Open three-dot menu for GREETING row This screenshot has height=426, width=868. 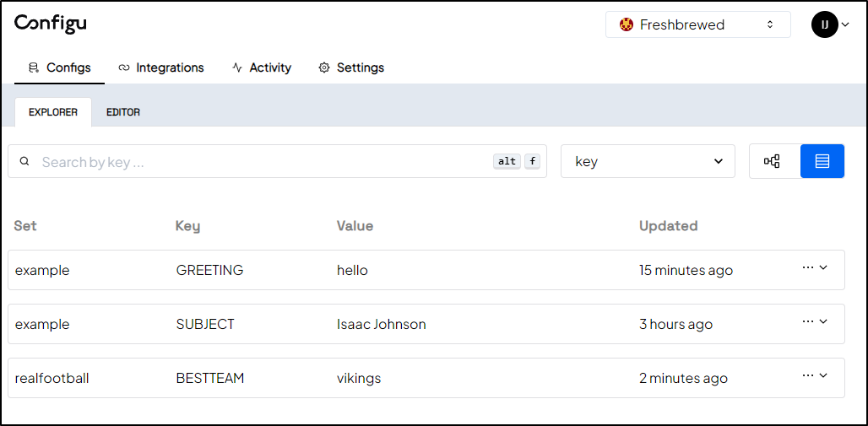pos(808,267)
